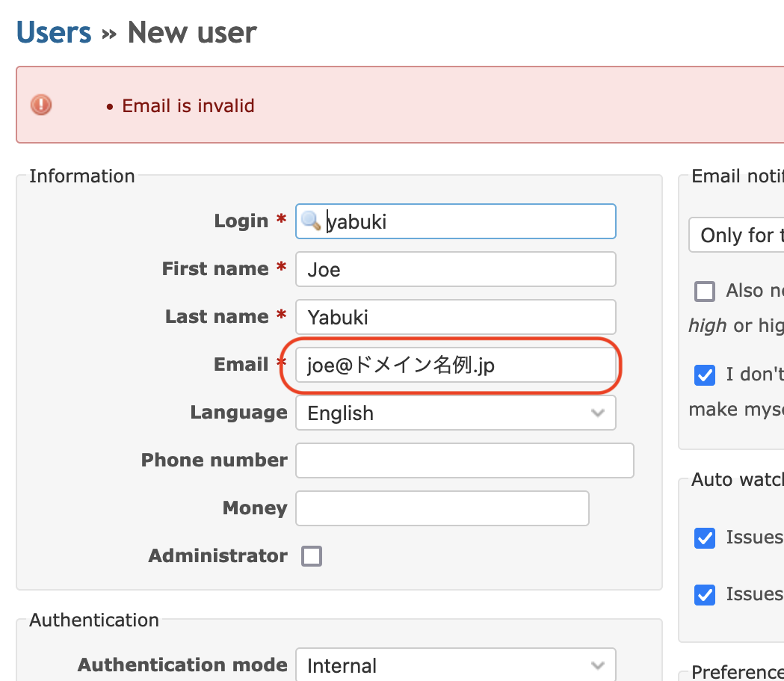Screen dimensions: 784x681
Task: Click the red error exclamation icon
Action: tap(41, 105)
